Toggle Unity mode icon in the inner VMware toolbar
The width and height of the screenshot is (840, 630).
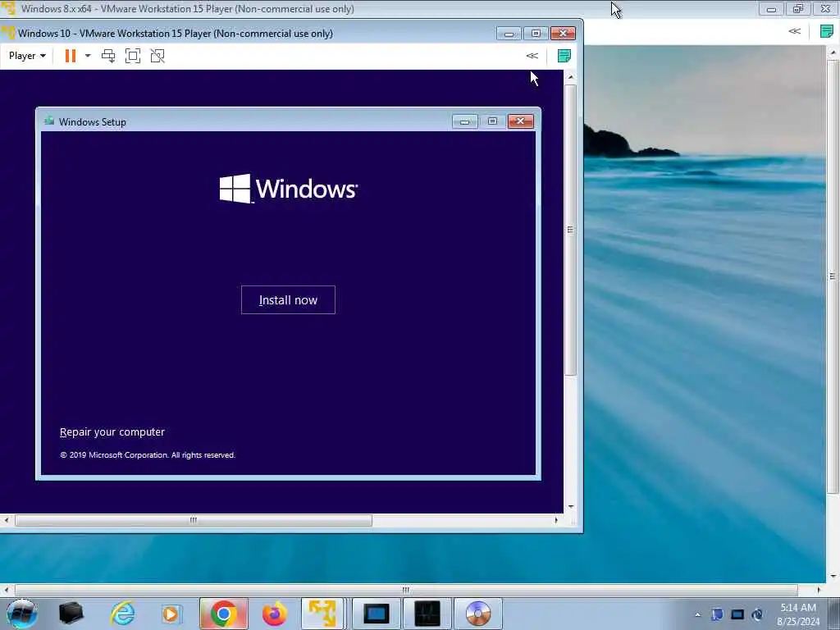coord(157,56)
